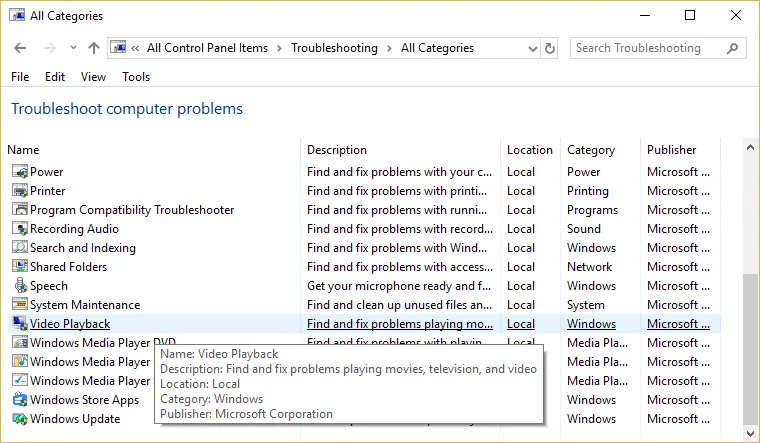Sort by the Name column header

pos(23,150)
